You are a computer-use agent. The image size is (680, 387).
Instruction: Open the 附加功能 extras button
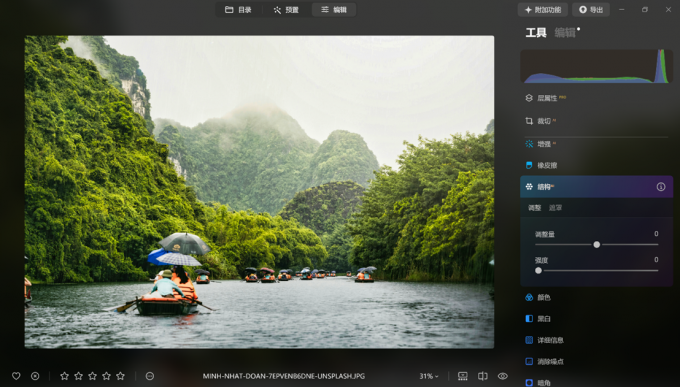click(x=543, y=10)
